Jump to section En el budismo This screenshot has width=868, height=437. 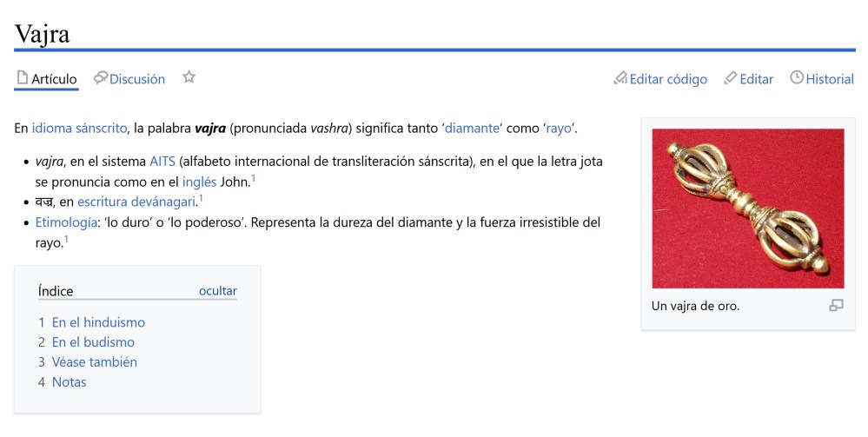tap(93, 342)
